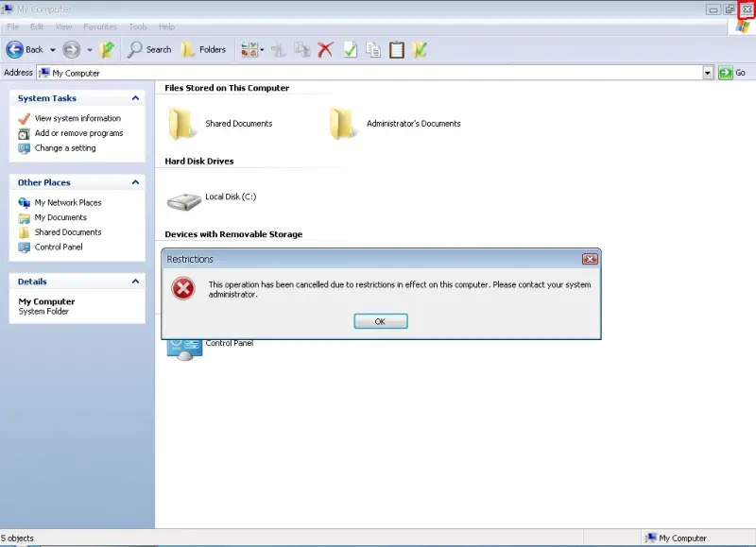This screenshot has height=547, width=756.
Task: Select the Administrator's Documents folder icon
Action: click(x=342, y=125)
